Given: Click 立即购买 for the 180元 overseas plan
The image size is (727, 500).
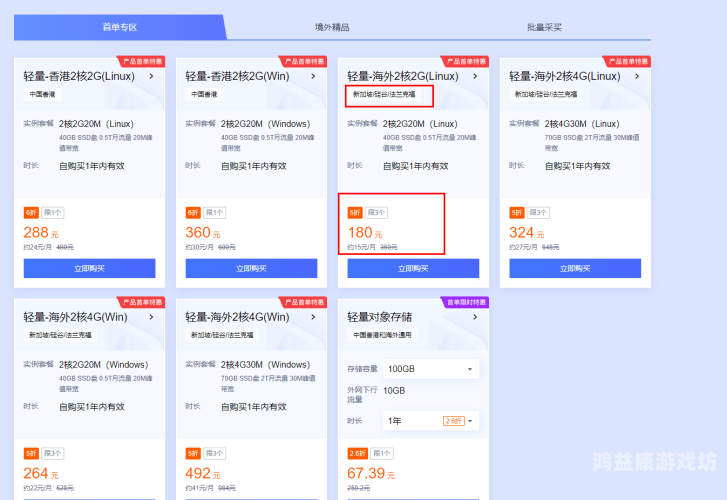Looking at the screenshot, I should (413, 269).
